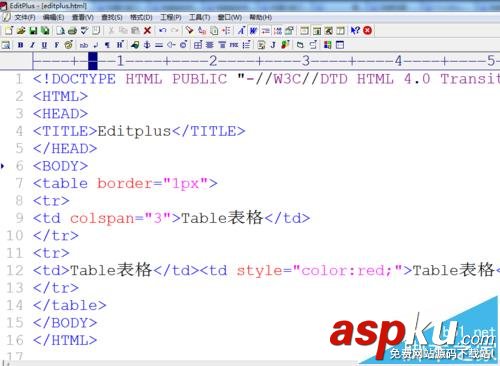Open the Replace tool
The height and width of the screenshot is (366, 500).
point(202,31)
